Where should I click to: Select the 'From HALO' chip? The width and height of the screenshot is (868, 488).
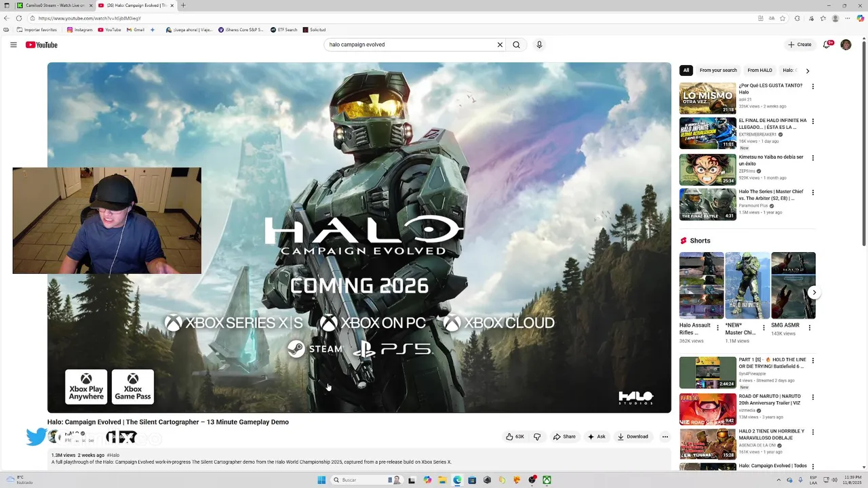[x=759, y=70]
